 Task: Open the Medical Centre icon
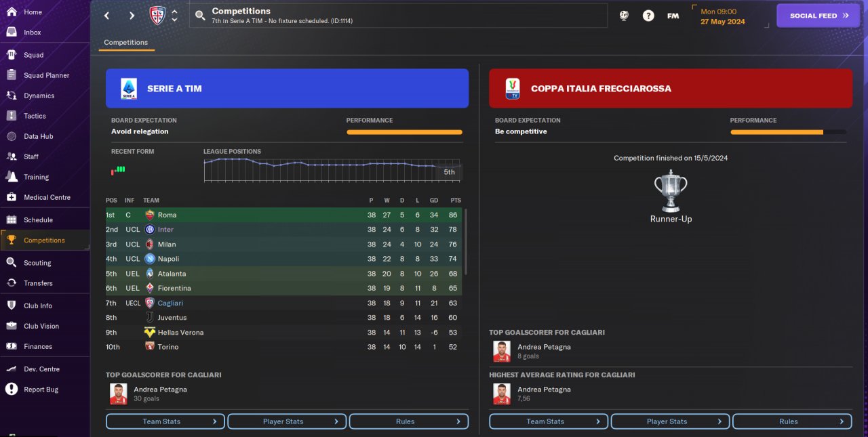click(x=12, y=197)
